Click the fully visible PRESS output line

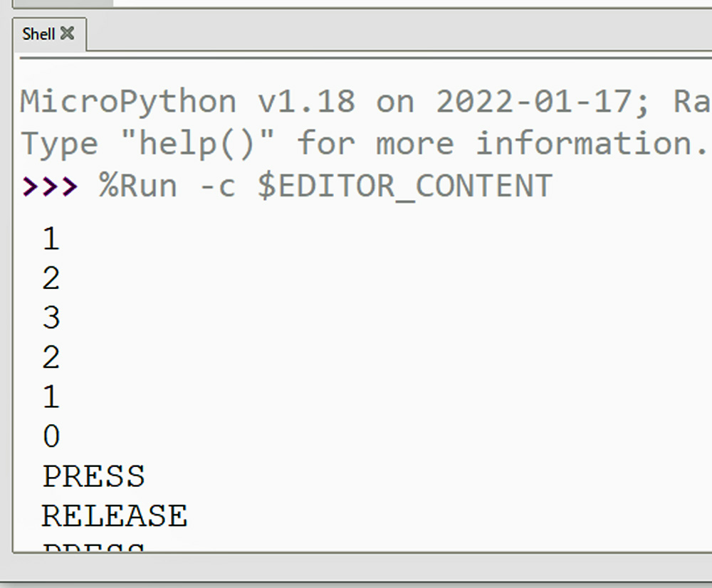[x=93, y=476]
